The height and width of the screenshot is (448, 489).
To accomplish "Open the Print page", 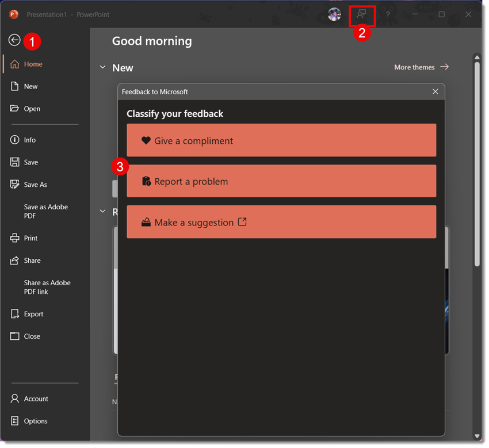I will pos(30,238).
